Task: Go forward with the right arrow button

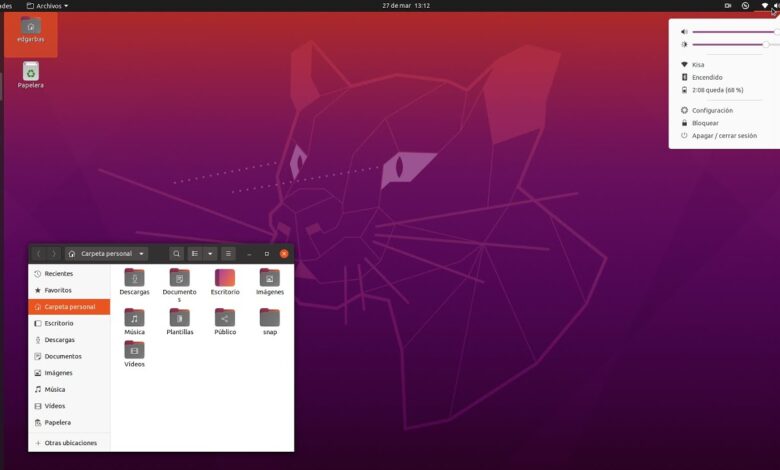Action: [x=54, y=254]
